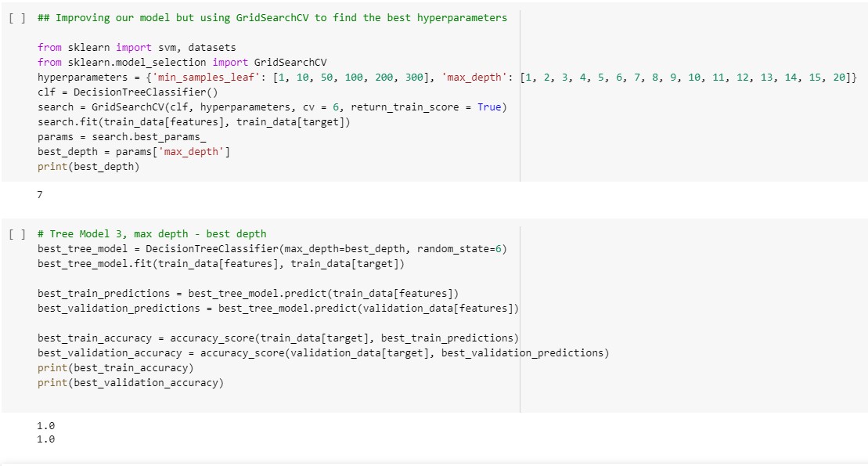Place cursor on 'from sklearn import svm, datasets' line

[136, 48]
